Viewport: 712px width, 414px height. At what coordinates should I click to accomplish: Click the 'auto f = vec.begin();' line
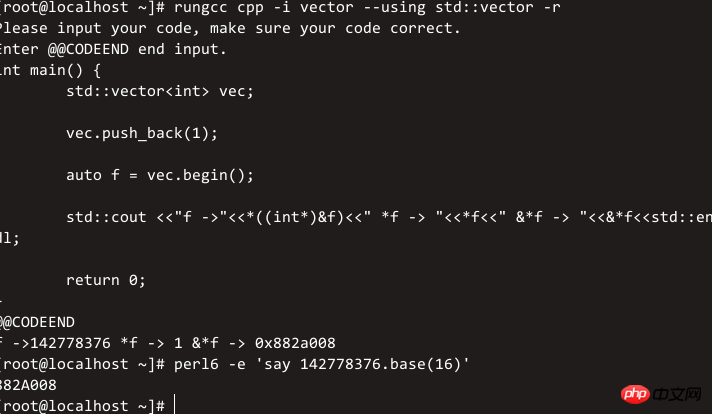160,175
